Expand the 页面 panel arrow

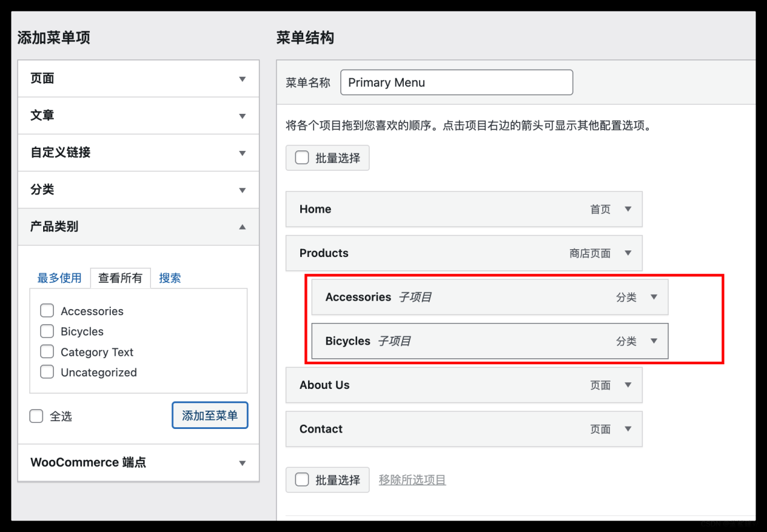[242, 79]
